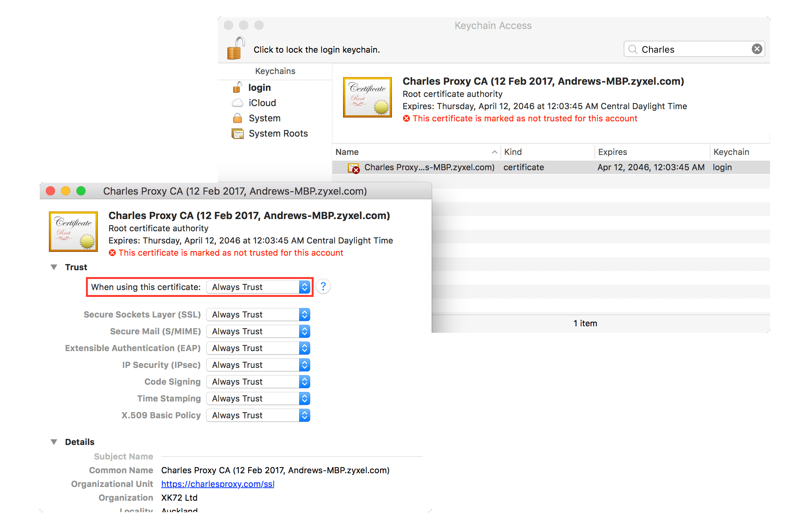Click the magnifying glass search icon
Viewport: 806px width, 532px height.
pos(633,49)
